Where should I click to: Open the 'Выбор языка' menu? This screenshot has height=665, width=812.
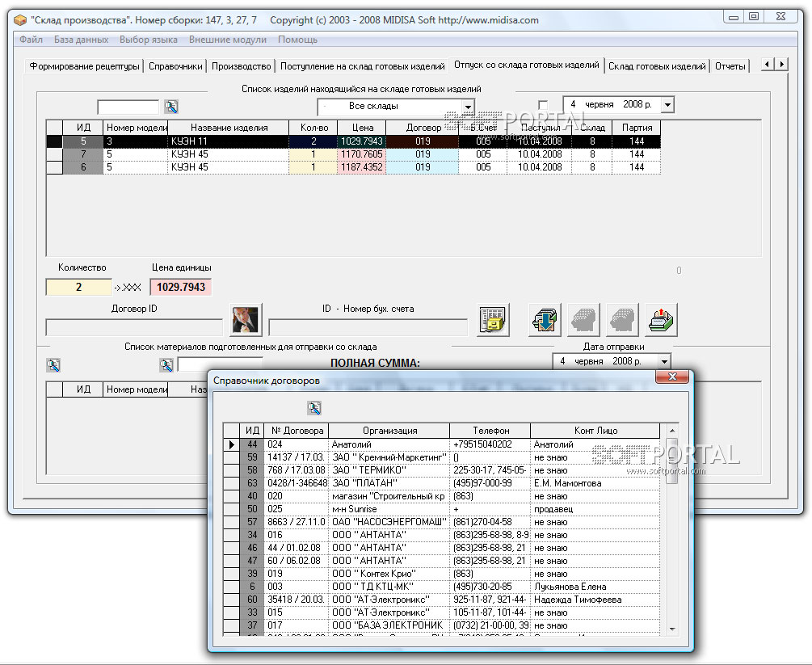coord(149,40)
